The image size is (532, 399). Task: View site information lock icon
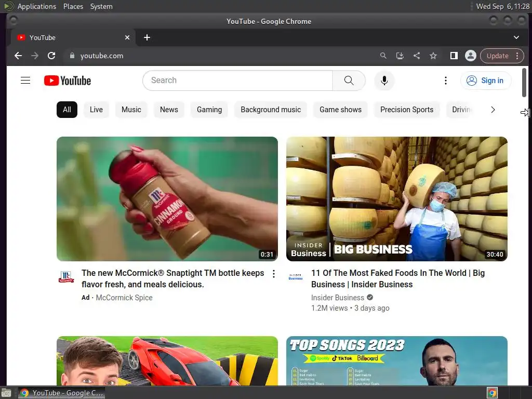coord(72,56)
